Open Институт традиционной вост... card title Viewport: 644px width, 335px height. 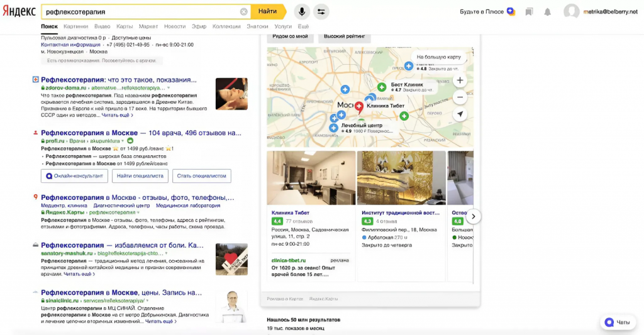(x=401, y=212)
